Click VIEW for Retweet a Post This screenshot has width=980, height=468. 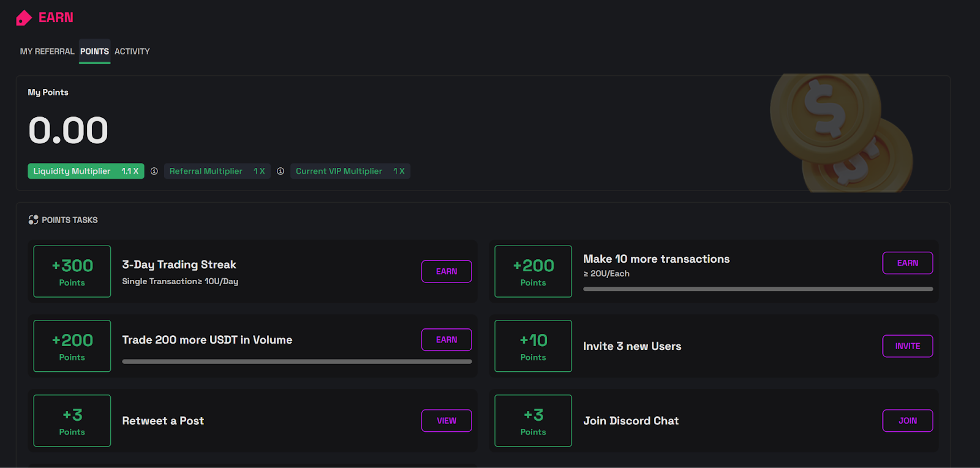pyautogui.click(x=446, y=421)
